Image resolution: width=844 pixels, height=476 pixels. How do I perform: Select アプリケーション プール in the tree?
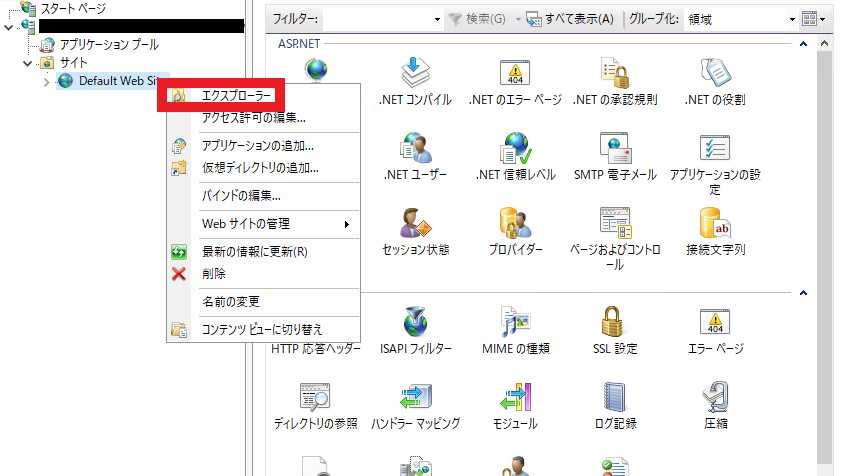point(109,45)
